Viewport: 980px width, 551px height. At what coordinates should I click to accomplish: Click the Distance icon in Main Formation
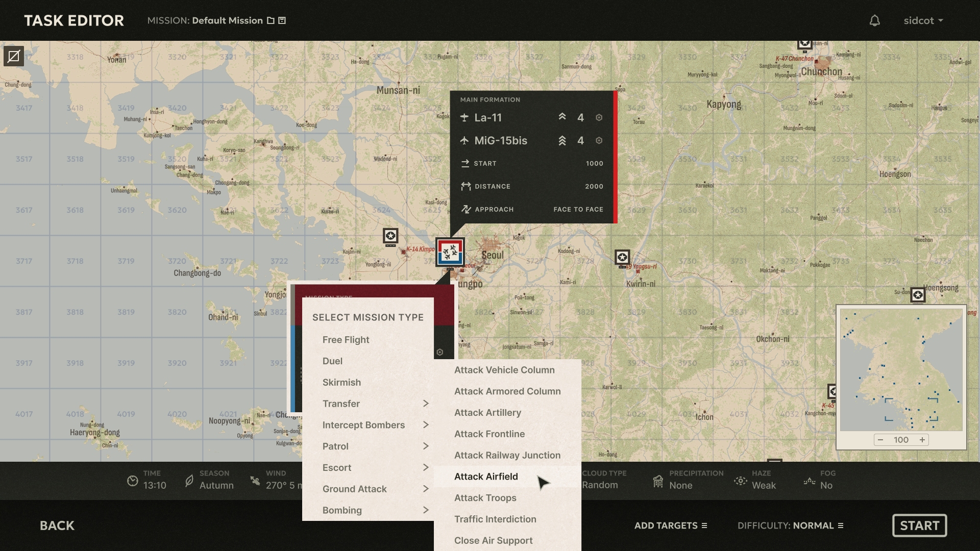465,186
